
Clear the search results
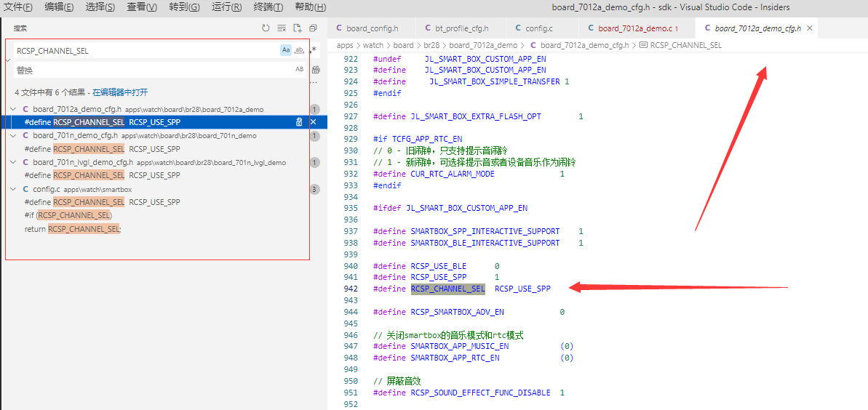282,28
